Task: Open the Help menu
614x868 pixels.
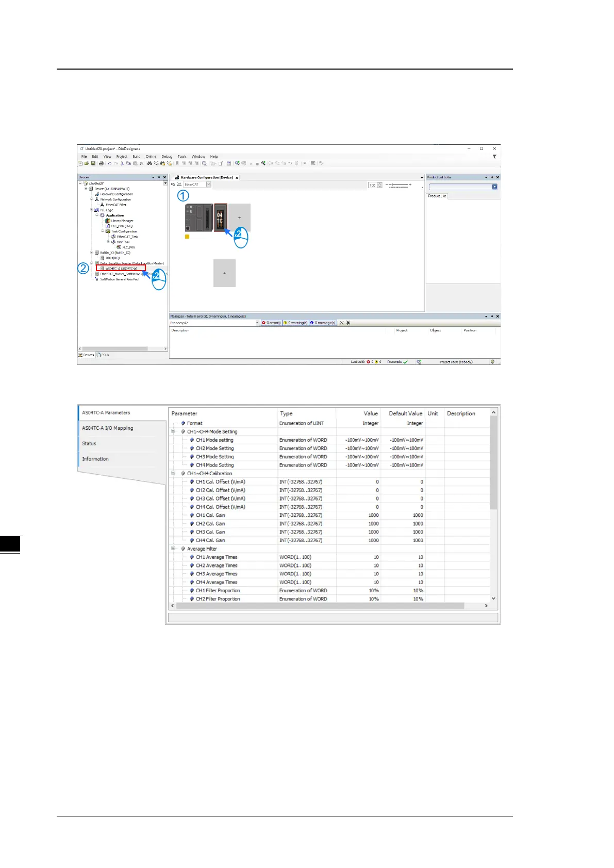Action: (x=214, y=157)
